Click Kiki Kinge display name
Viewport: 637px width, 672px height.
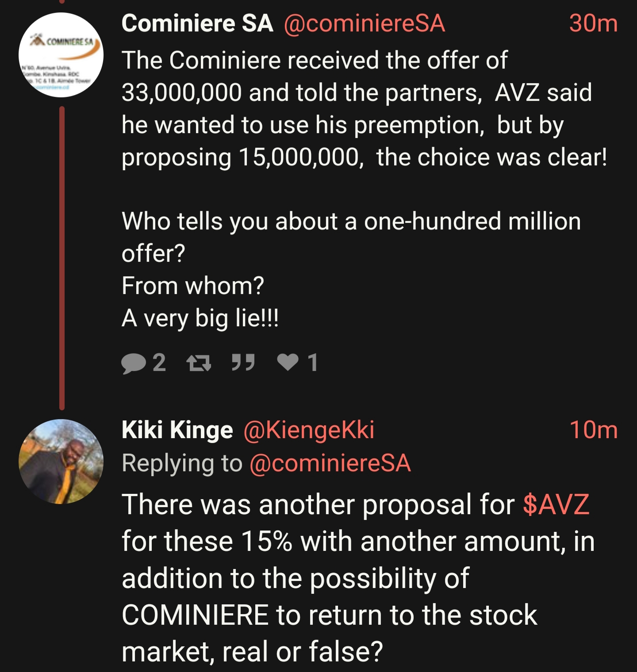click(177, 430)
